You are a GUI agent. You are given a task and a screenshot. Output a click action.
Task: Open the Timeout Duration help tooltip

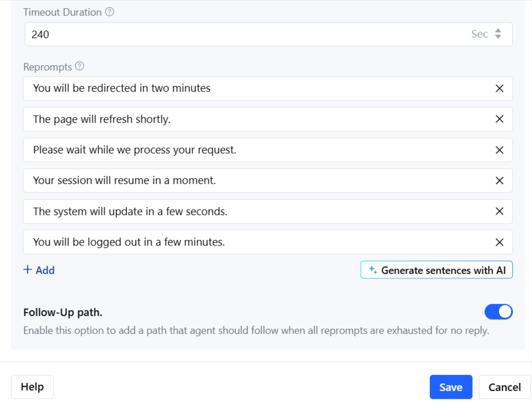(x=110, y=12)
